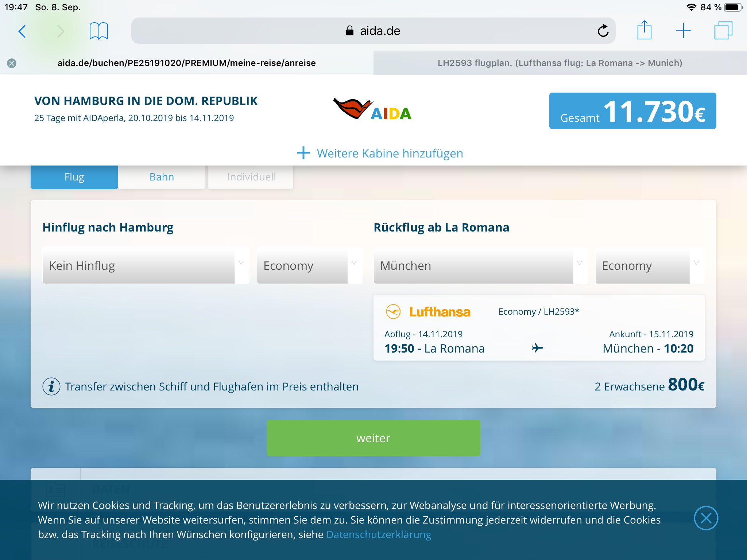Show all open tabs overview
The image size is (747, 560).
(x=723, y=31)
